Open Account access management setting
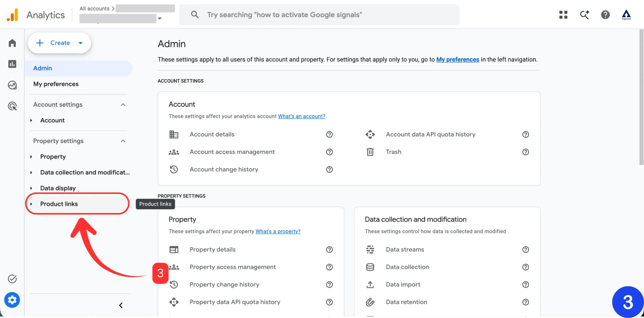The image size is (644, 318). pos(232,152)
